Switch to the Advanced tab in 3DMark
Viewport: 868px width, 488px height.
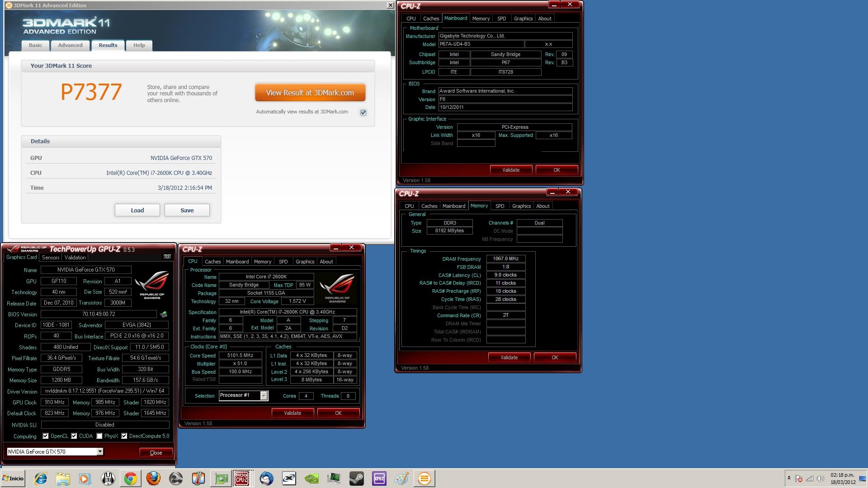[x=70, y=45]
